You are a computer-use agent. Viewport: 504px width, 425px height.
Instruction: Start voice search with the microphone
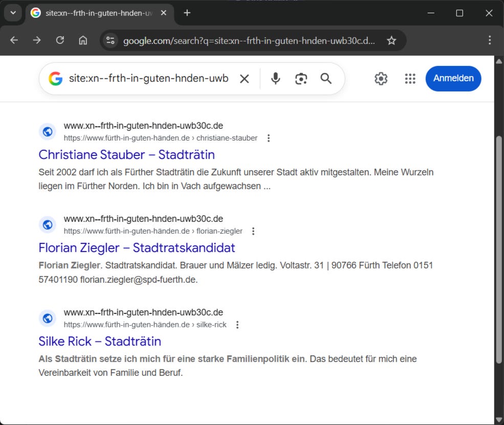275,78
